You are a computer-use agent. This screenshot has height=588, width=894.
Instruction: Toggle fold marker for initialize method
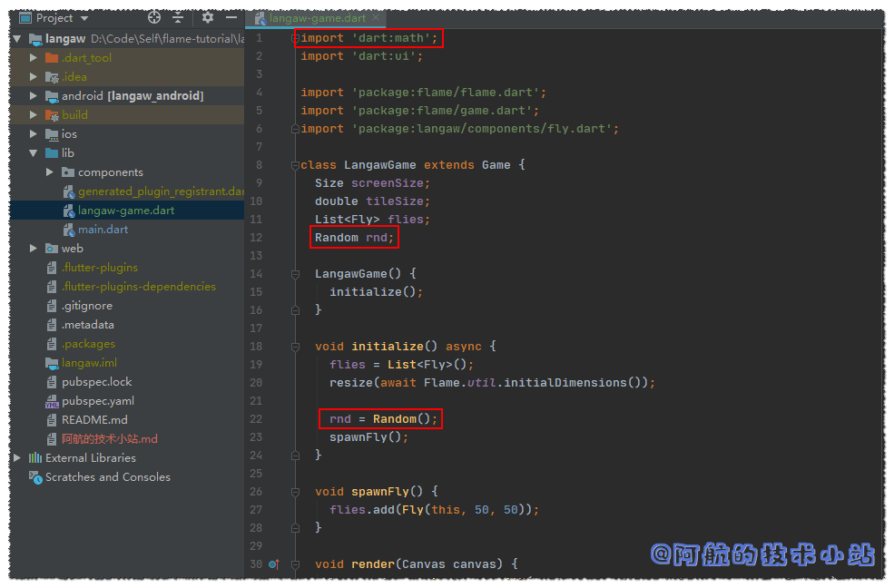[x=294, y=347]
